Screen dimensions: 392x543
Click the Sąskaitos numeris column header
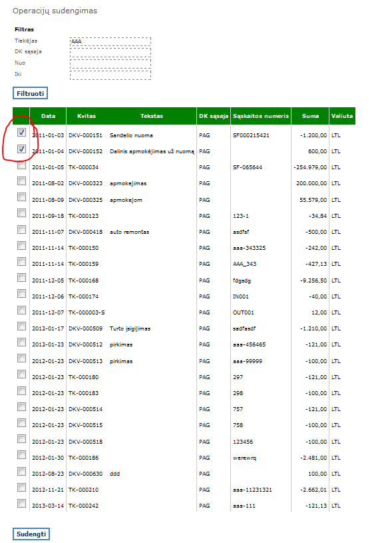click(261, 116)
